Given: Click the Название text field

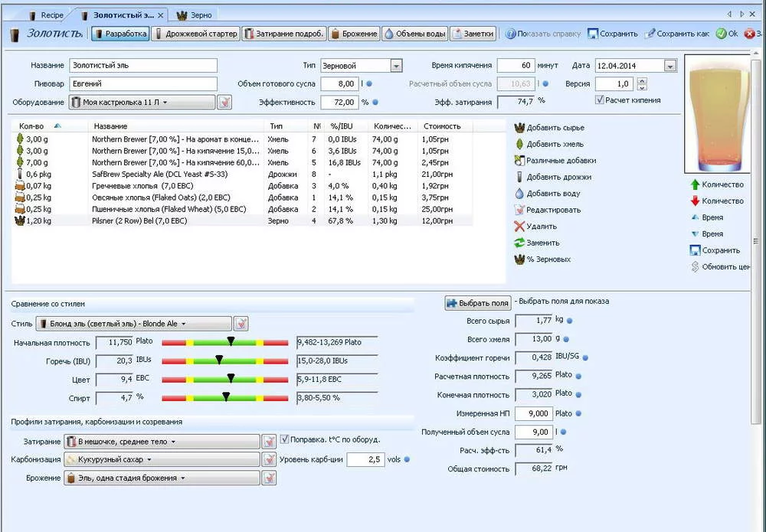Looking at the screenshot, I should coord(143,66).
